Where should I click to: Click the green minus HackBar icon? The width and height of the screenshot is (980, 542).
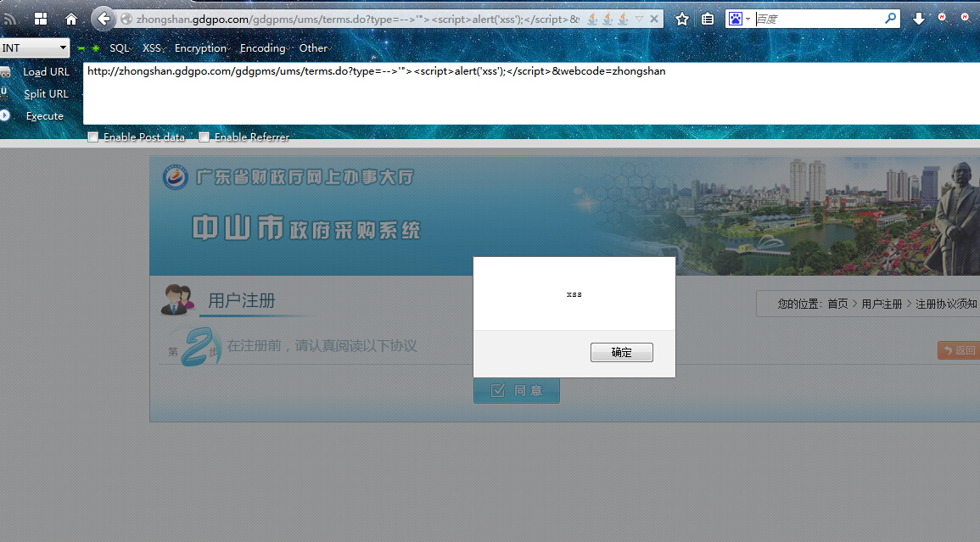coord(81,48)
